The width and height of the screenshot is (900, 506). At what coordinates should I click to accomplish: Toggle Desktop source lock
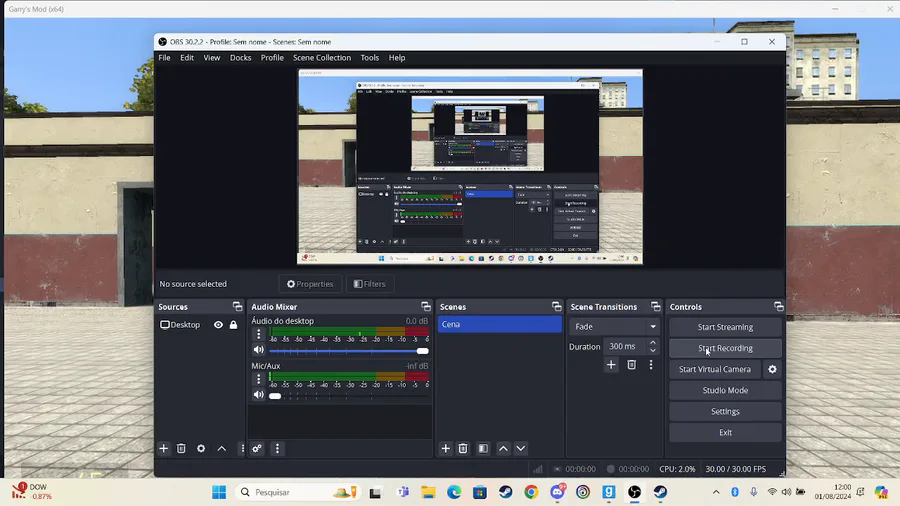(x=234, y=325)
